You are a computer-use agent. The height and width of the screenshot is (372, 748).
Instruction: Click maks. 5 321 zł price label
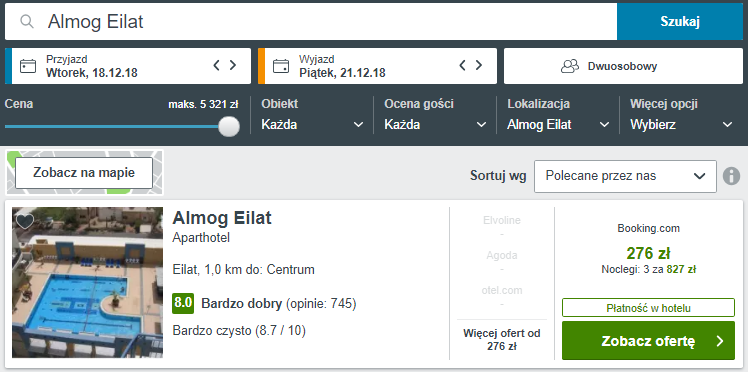pyautogui.click(x=203, y=104)
